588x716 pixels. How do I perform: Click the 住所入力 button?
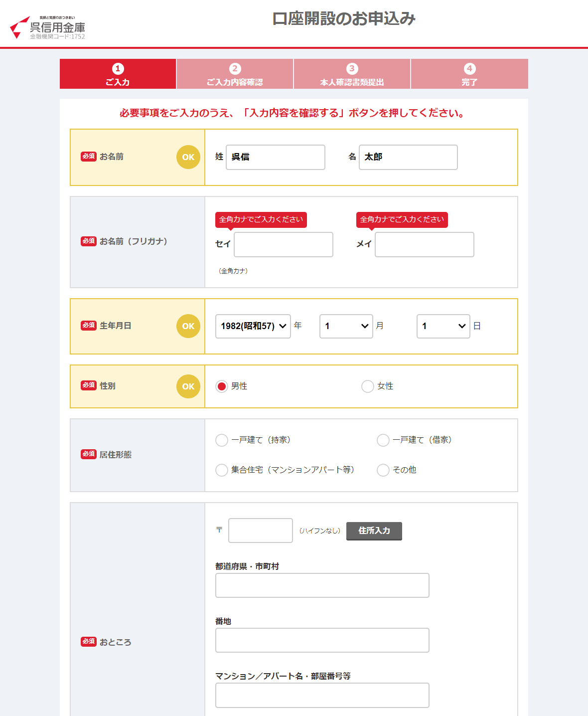tap(374, 531)
